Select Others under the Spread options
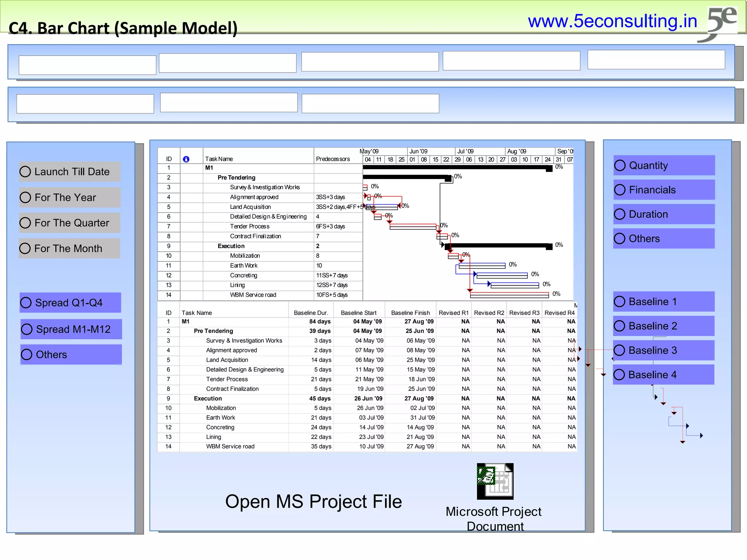The image size is (747, 560). [x=71, y=354]
